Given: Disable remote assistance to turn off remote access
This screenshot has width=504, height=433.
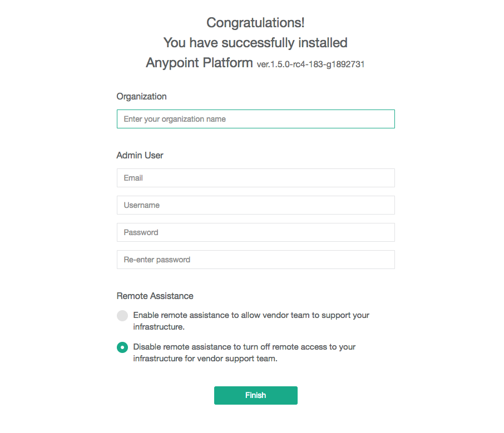Looking at the screenshot, I should pos(122,347).
